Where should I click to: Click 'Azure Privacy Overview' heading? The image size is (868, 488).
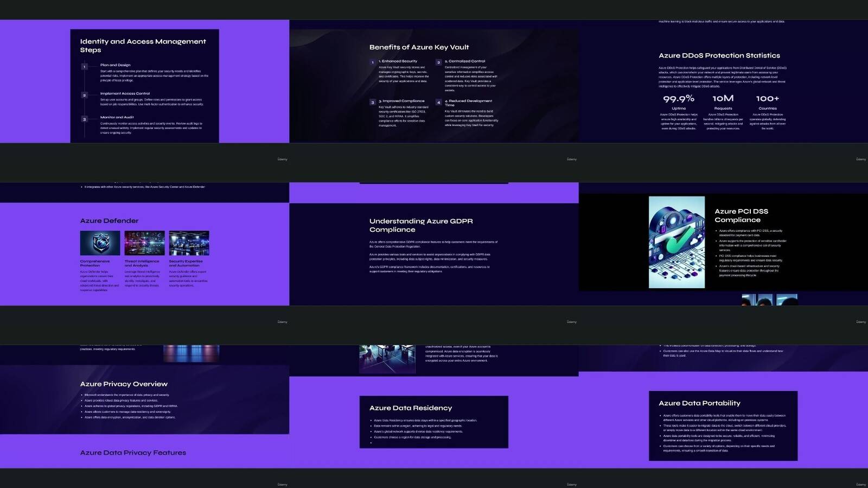[x=124, y=384]
